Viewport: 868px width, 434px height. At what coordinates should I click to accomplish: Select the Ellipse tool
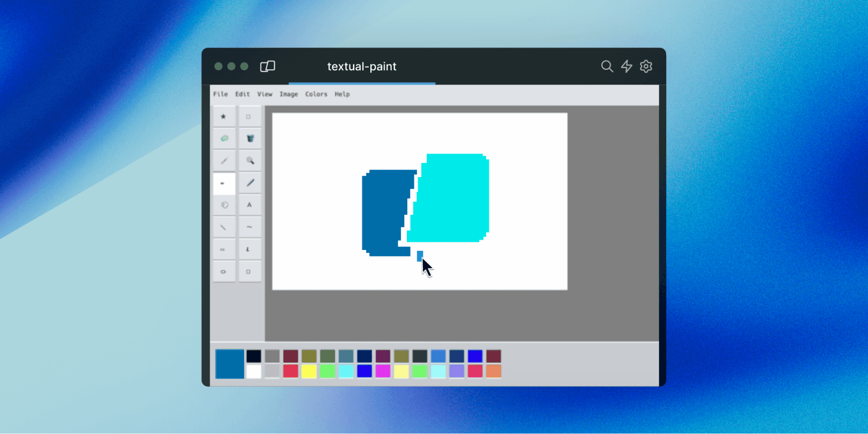(x=224, y=271)
